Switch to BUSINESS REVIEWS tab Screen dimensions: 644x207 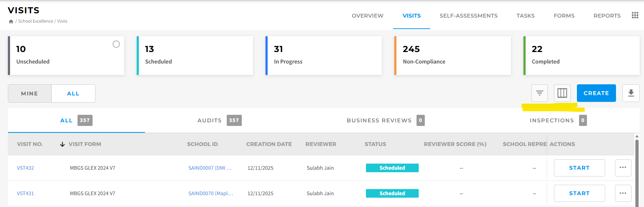(x=386, y=121)
